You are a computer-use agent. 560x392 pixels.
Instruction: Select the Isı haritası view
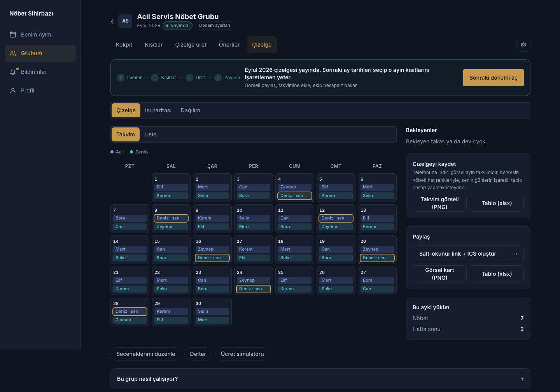[x=158, y=110]
